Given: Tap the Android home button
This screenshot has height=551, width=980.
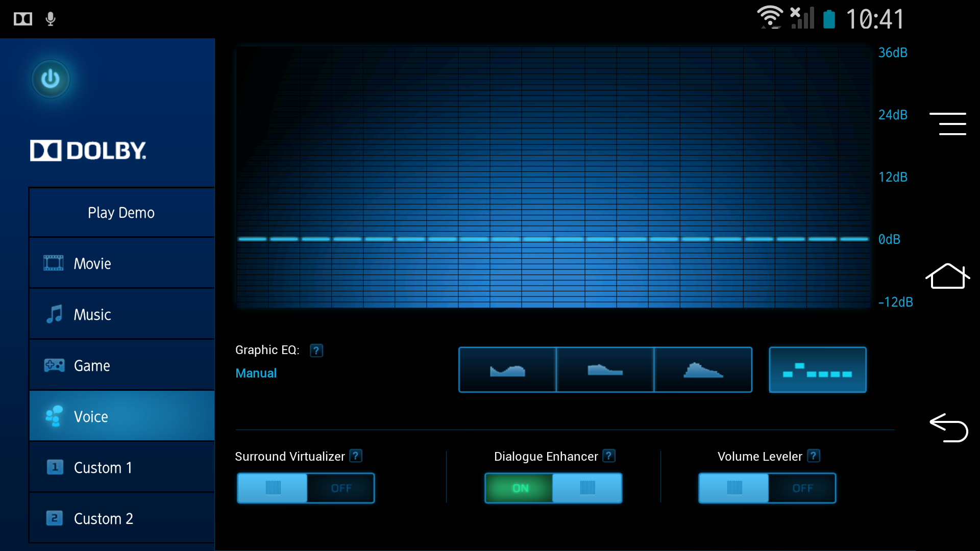Looking at the screenshot, I should [x=948, y=276].
